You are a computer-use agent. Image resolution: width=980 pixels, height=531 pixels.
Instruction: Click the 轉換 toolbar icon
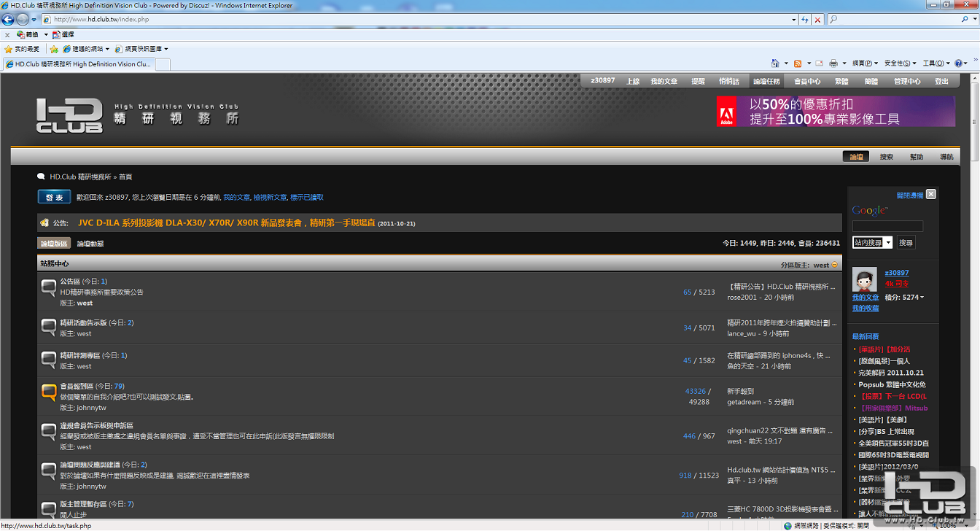[x=27, y=34]
